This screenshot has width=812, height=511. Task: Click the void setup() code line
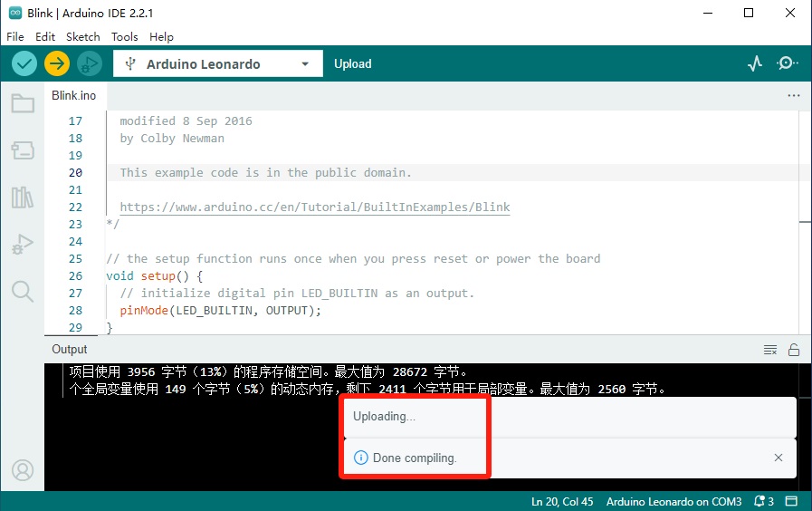click(x=154, y=276)
